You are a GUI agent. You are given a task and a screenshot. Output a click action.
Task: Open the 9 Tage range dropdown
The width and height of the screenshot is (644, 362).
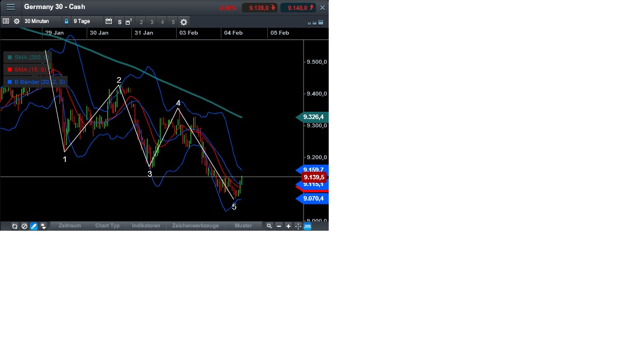pyautogui.click(x=82, y=21)
